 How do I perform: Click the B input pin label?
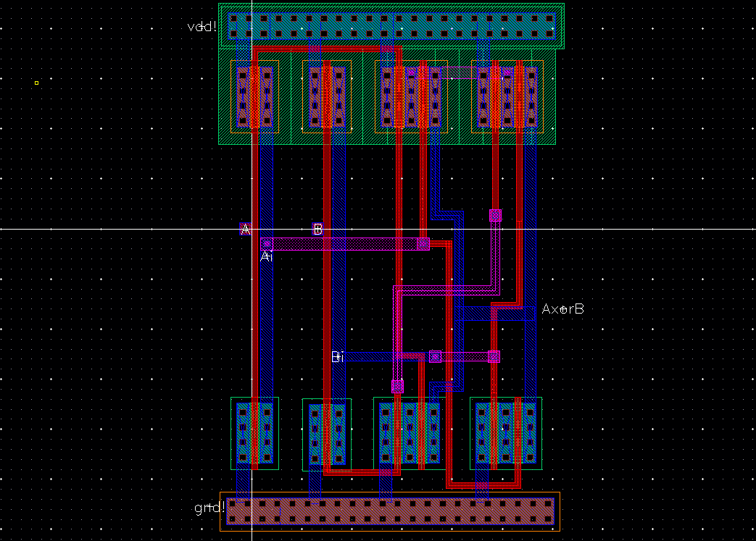317,230
